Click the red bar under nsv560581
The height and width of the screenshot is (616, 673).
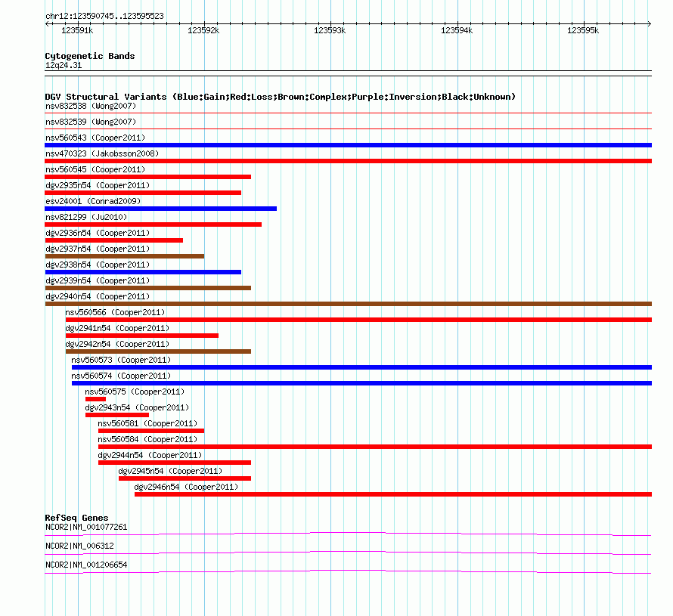click(x=151, y=431)
